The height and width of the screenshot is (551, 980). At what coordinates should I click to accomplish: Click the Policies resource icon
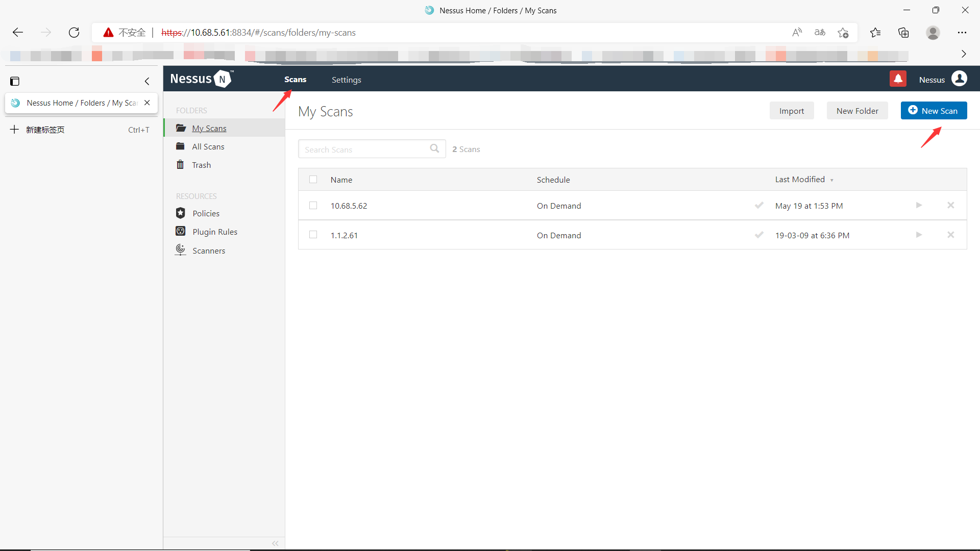pos(180,213)
